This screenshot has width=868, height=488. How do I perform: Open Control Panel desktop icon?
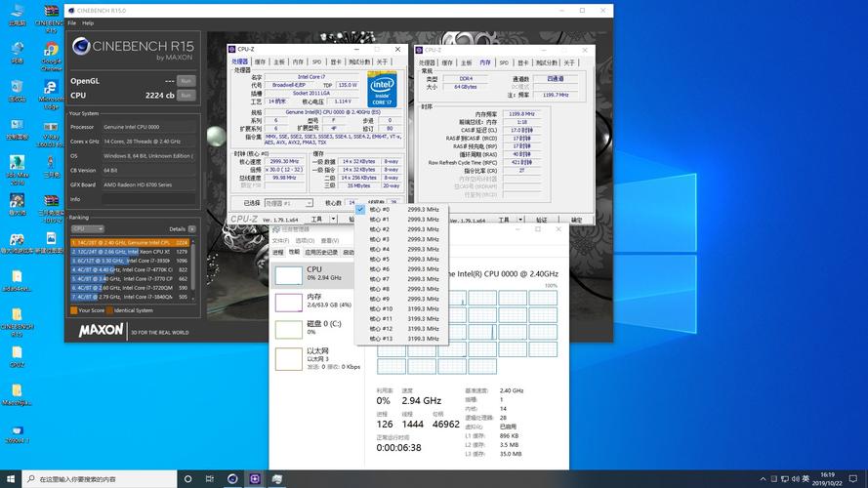coord(18,130)
